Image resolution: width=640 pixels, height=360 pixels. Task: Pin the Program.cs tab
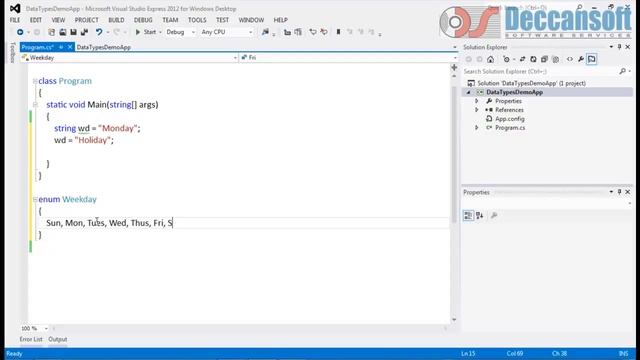click(x=61, y=47)
